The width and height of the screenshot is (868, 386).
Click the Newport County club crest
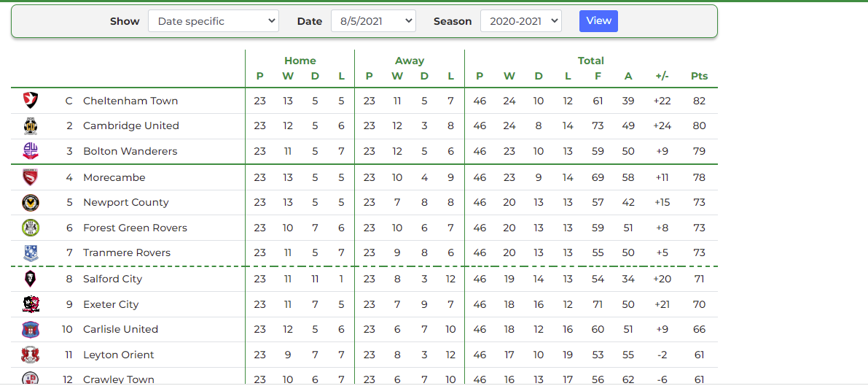click(x=30, y=202)
